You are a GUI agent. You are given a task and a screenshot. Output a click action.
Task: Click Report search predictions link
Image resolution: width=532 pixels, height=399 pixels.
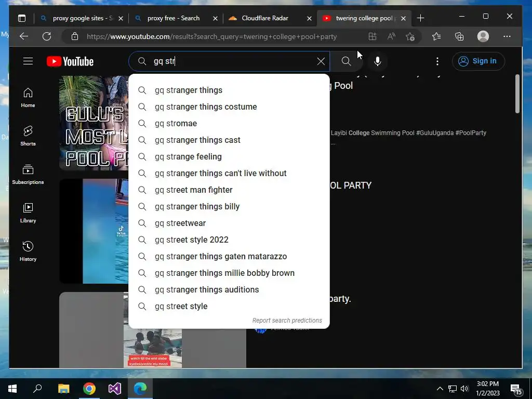(287, 320)
